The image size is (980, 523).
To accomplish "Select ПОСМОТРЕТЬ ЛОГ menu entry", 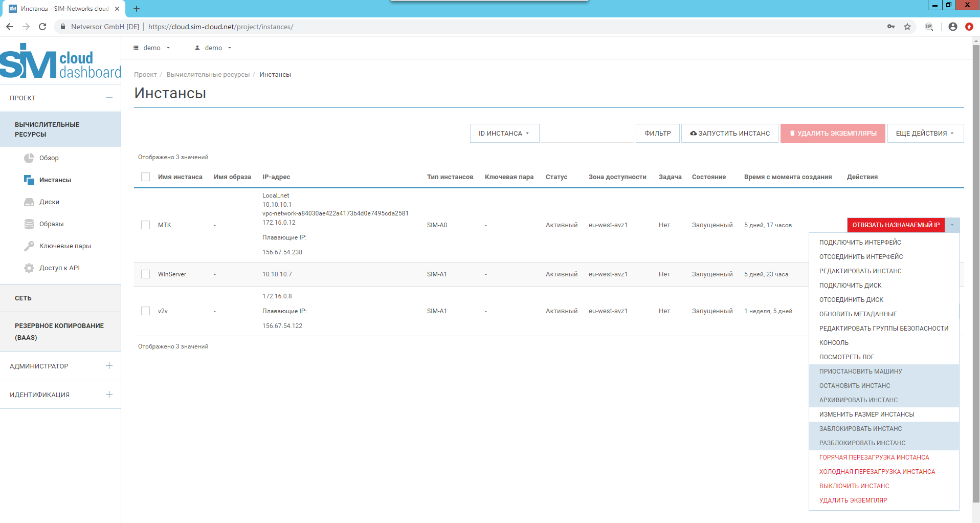I will (x=884, y=357).
